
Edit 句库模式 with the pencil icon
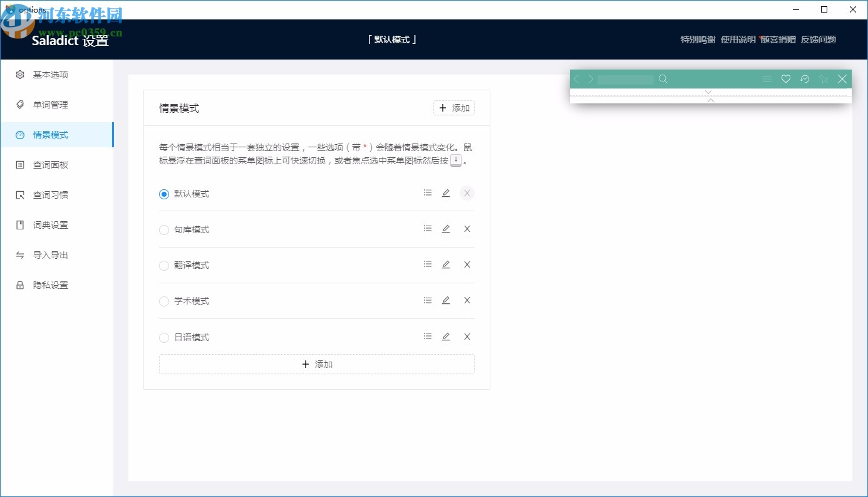coord(446,228)
